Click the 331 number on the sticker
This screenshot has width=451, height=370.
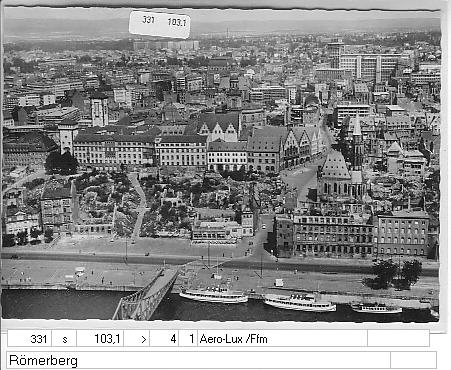pos(148,20)
